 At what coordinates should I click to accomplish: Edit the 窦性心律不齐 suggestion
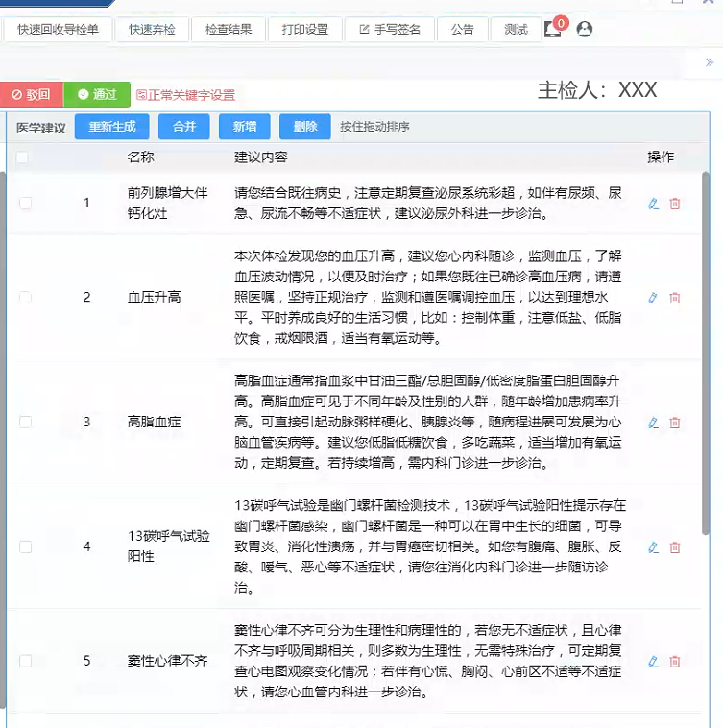pyautogui.click(x=654, y=661)
